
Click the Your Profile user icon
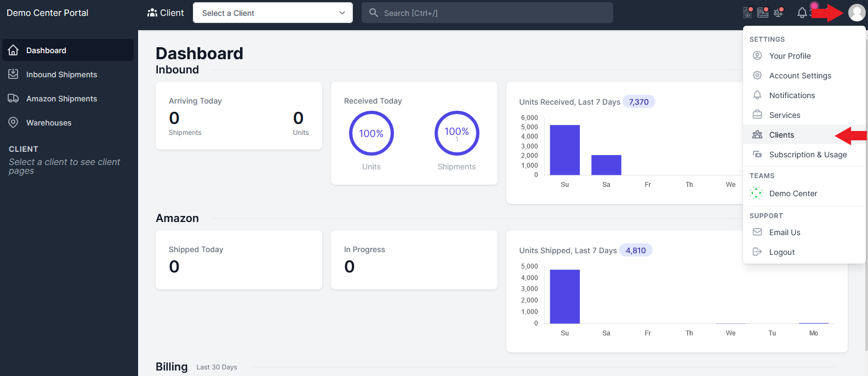point(757,55)
